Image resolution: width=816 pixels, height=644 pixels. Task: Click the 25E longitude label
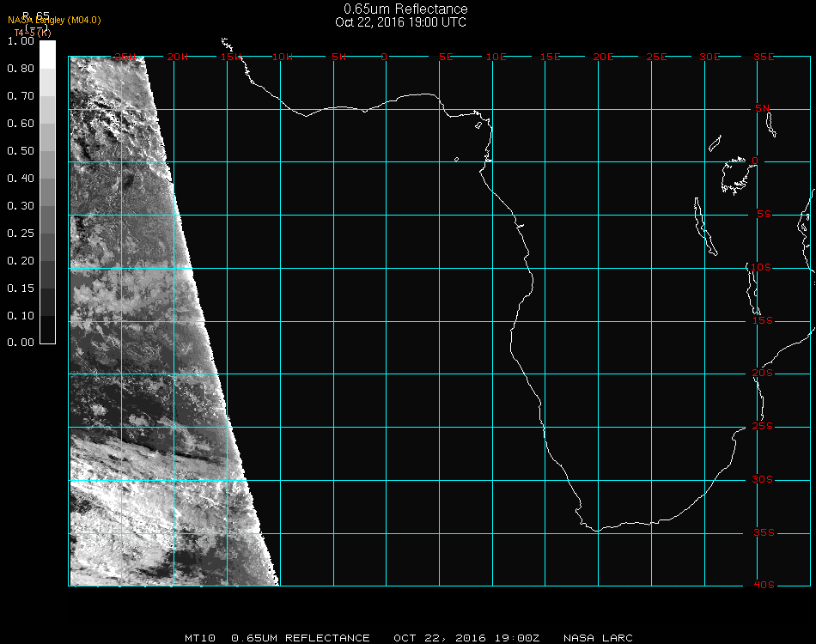[x=656, y=57]
